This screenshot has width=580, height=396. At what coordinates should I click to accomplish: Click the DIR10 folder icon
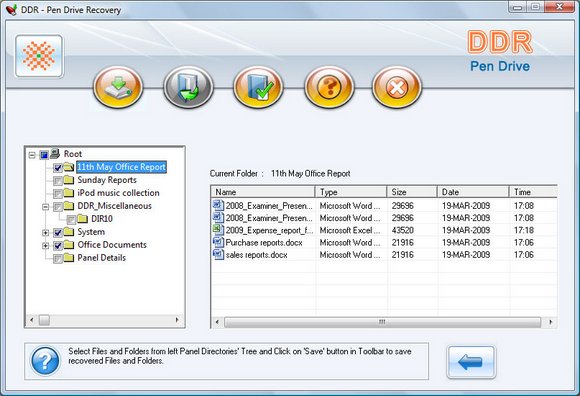pos(82,219)
